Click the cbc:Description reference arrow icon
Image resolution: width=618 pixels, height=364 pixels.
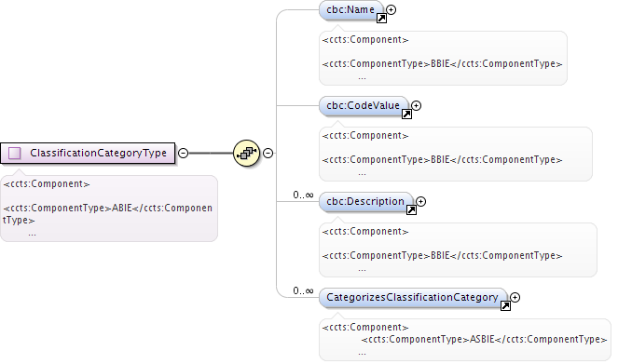coord(411,210)
